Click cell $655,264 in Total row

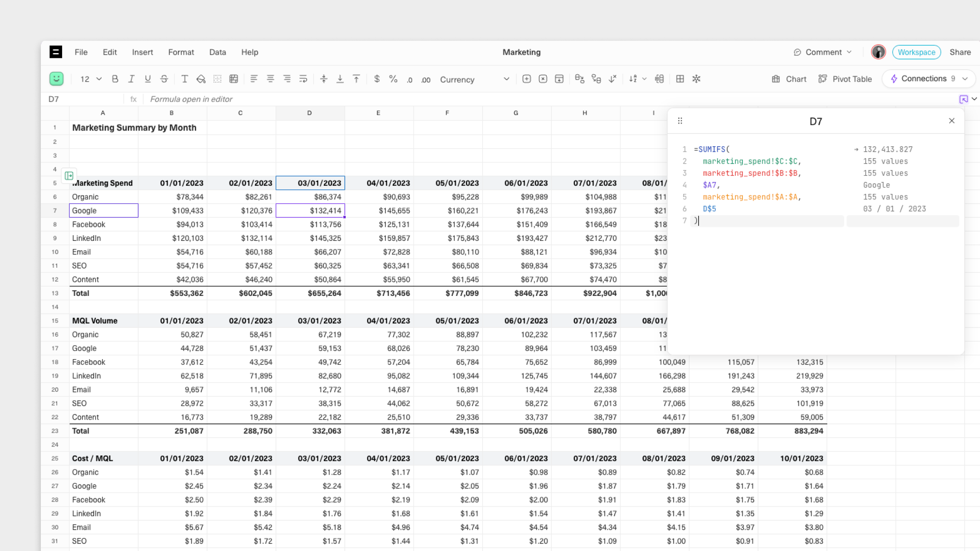(x=310, y=293)
